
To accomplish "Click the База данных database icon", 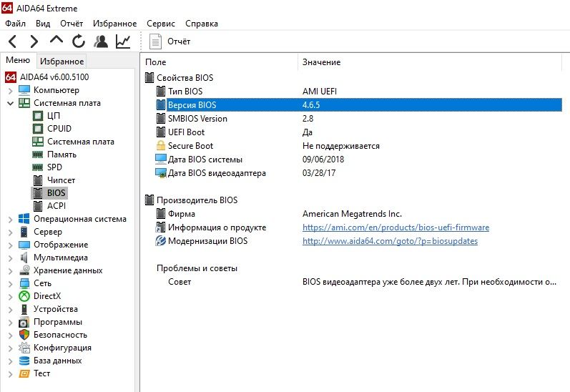I will (24, 361).
